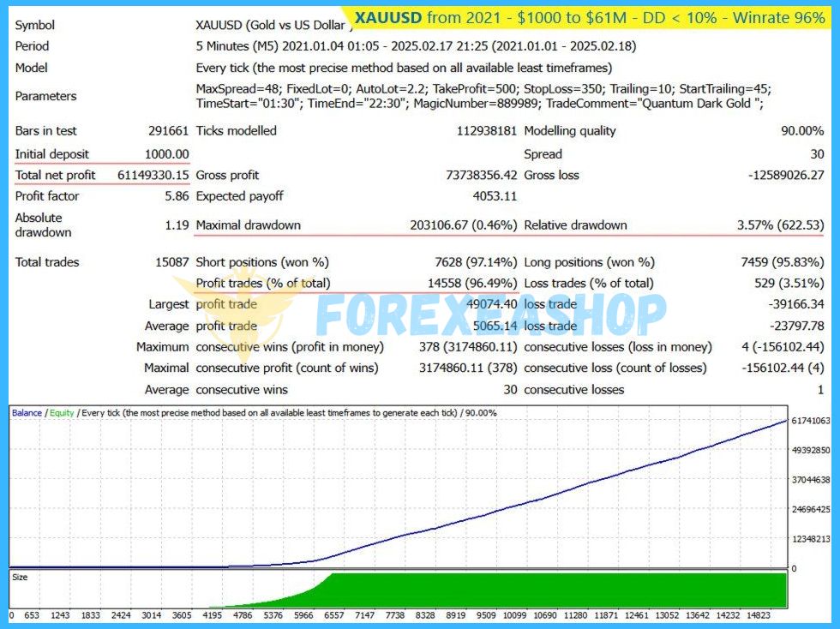Screen dimensions: 840x629
Task: Select the Profit factor value 5.86
Action: (176, 196)
